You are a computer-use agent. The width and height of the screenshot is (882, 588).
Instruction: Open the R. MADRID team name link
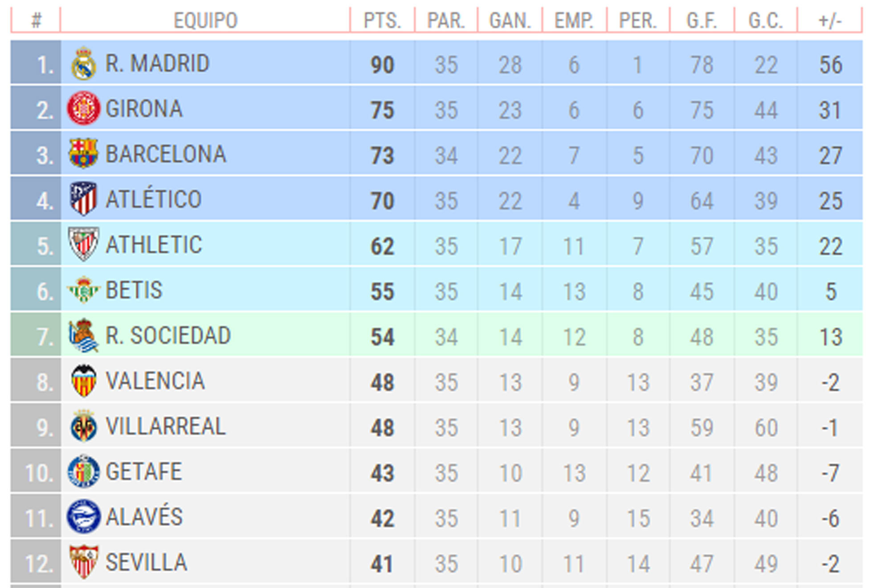pyautogui.click(x=157, y=64)
